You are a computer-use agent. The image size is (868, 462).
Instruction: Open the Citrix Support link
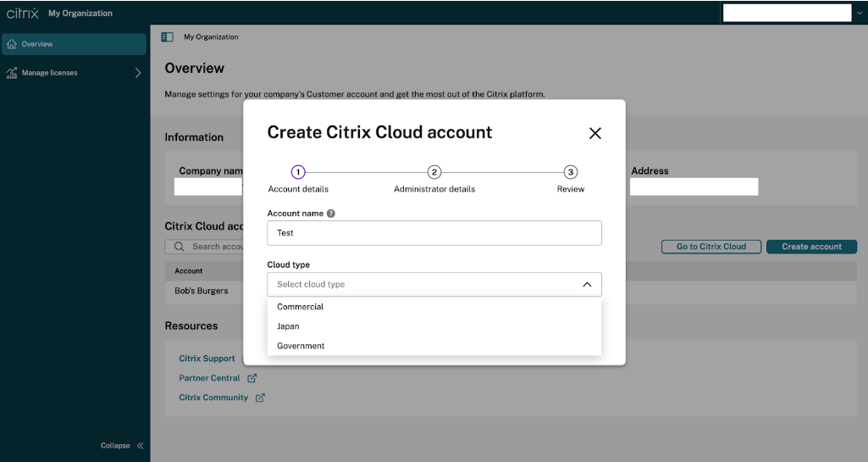(x=207, y=359)
